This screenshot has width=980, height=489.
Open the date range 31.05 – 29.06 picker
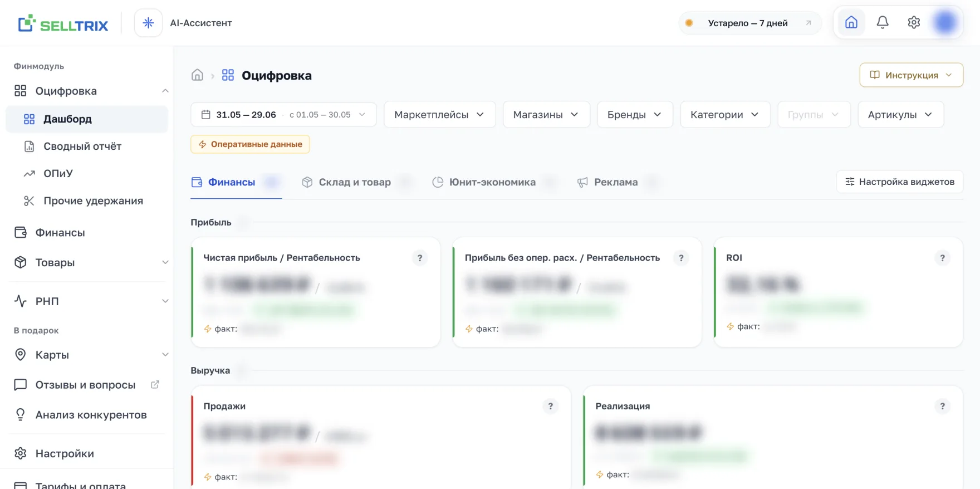tap(283, 114)
